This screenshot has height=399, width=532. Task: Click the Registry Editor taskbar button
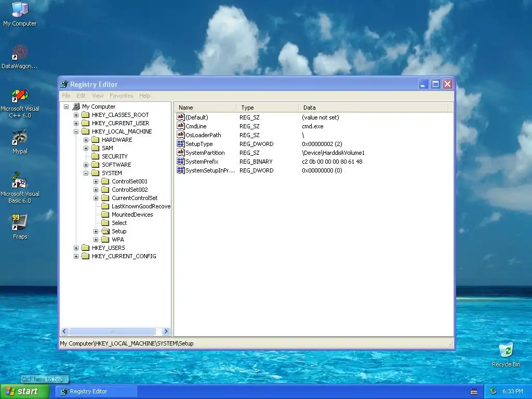pos(97,391)
